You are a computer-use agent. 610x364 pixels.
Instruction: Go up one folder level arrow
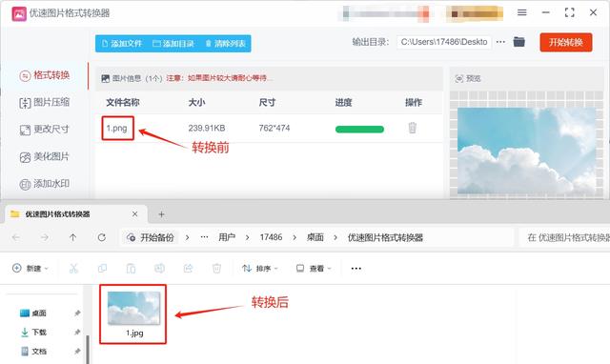[x=72, y=237]
